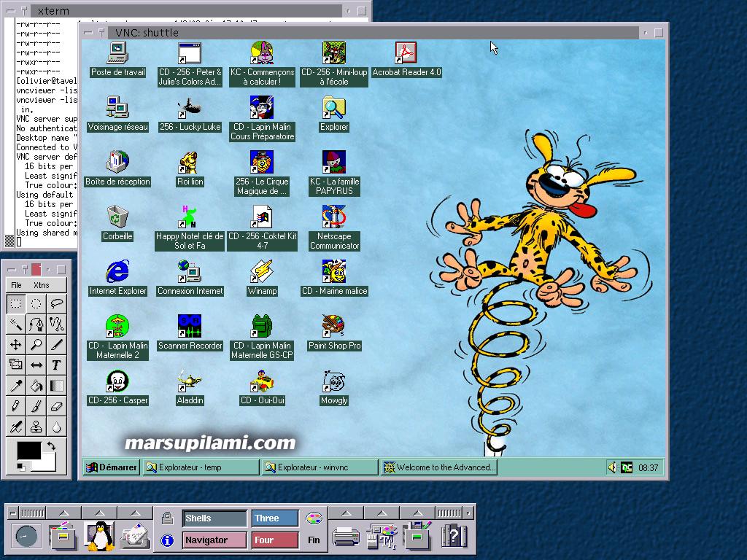Click the blue info icon on panel
The height and width of the screenshot is (560, 747).
point(167,540)
